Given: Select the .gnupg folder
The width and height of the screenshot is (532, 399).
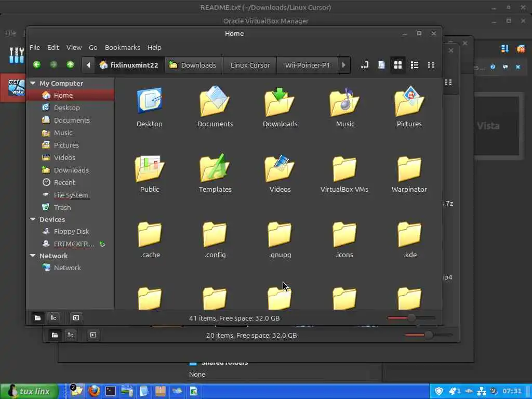Looking at the screenshot, I should pos(280,239).
